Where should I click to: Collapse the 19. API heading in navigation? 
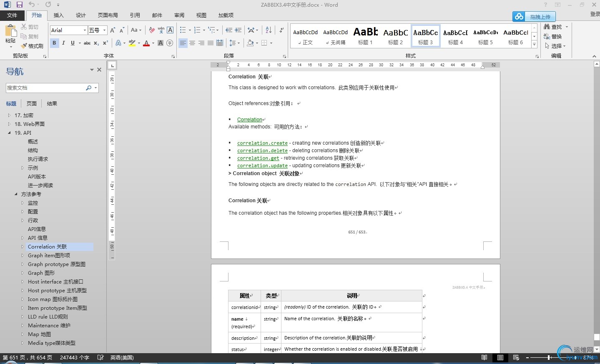(9, 133)
